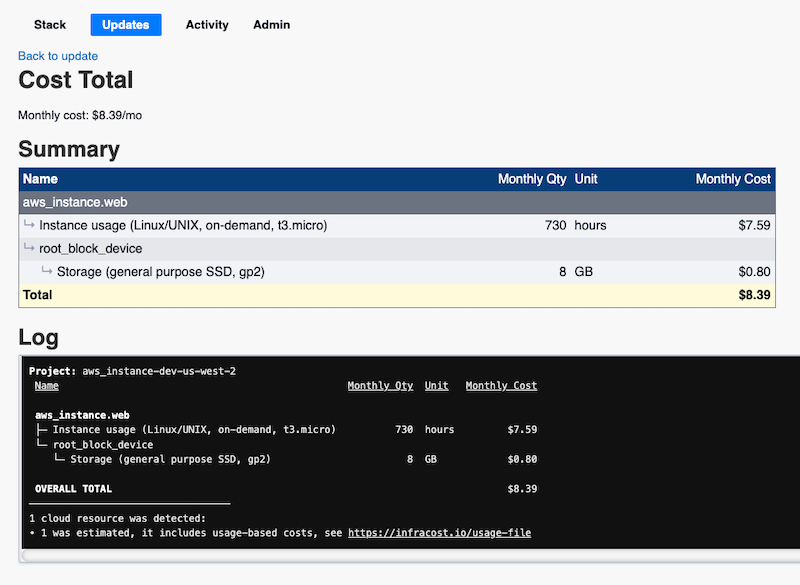Click the "Total" label in the Summary table
This screenshot has width=800, height=585.
click(x=38, y=295)
